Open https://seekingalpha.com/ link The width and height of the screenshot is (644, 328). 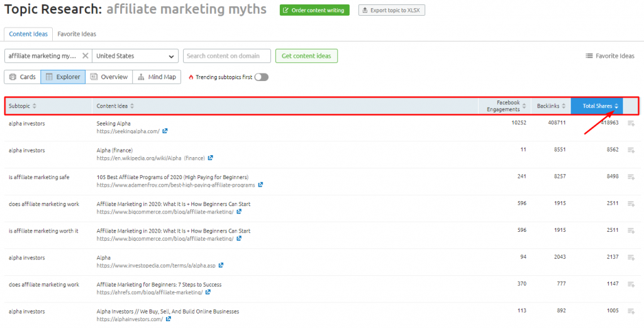coord(128,131)
